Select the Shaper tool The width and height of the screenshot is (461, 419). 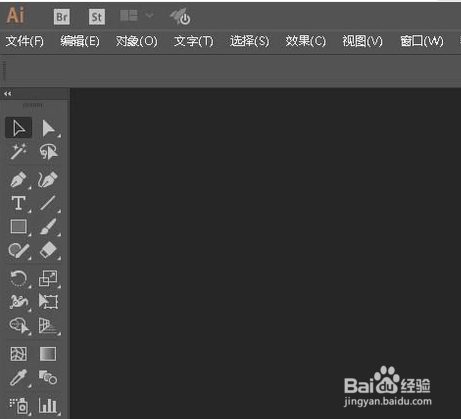coord(19,251)
